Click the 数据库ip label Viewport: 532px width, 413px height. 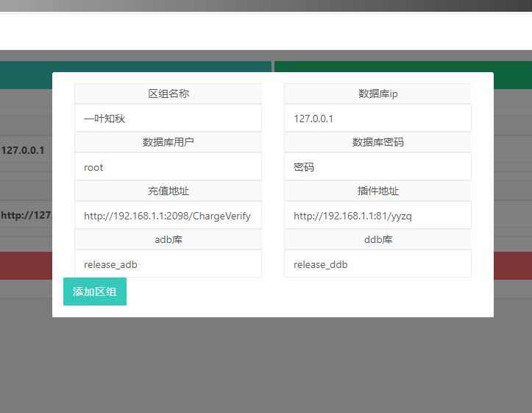coord(377,93)
